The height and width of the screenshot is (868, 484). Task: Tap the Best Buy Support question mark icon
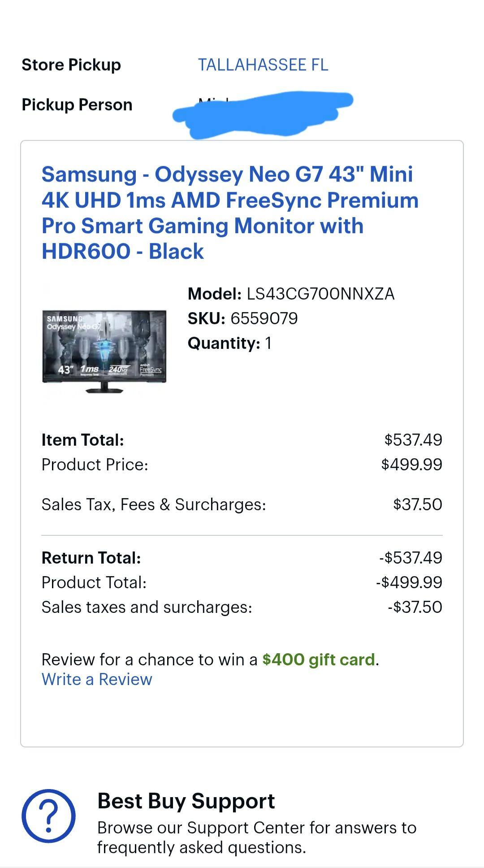pyautogui.click(x=48, y=816)
